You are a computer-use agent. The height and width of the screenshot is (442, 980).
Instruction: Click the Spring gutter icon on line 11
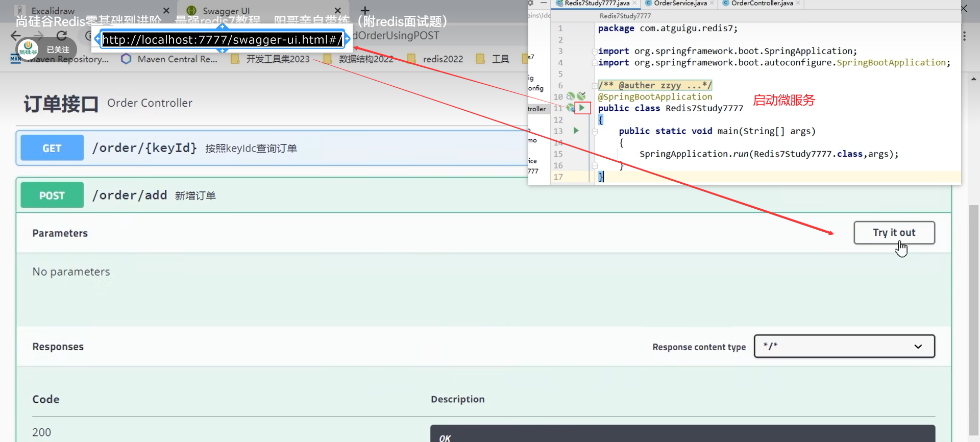click(x=571, y=108)
